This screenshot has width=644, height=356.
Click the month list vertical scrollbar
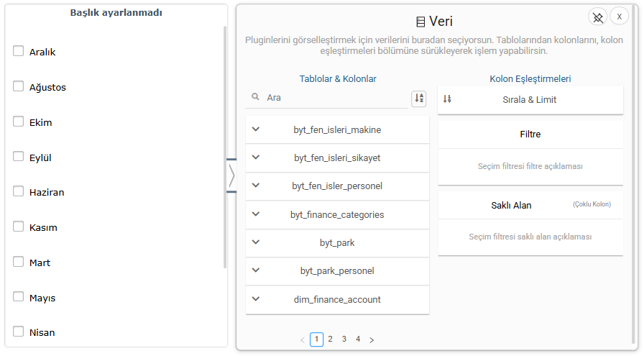click(x=225, y=144)
